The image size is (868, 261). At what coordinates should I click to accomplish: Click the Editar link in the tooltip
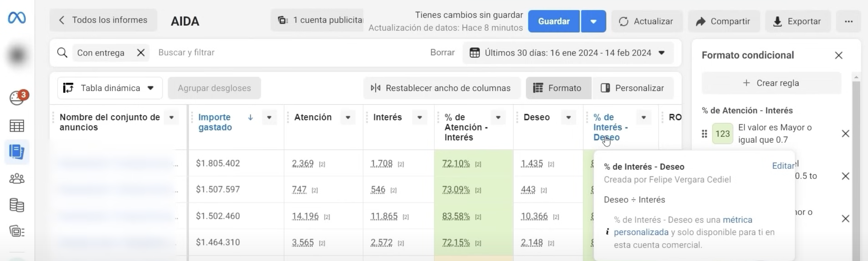[x=783, y=166]
